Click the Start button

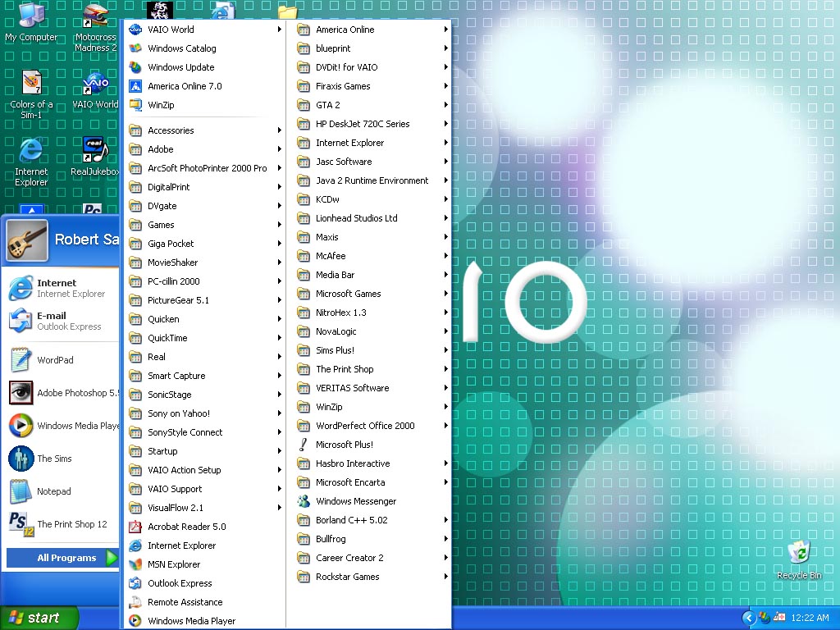coord(39,618)
